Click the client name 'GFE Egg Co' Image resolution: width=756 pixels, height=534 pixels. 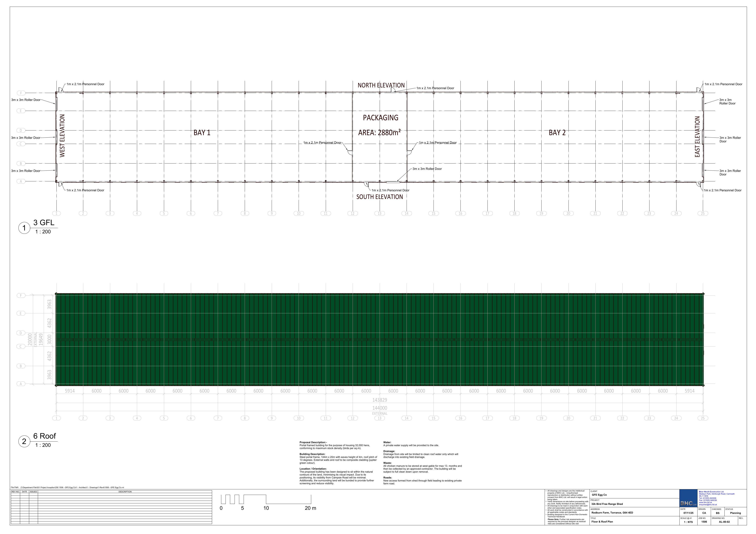point(599,495)
